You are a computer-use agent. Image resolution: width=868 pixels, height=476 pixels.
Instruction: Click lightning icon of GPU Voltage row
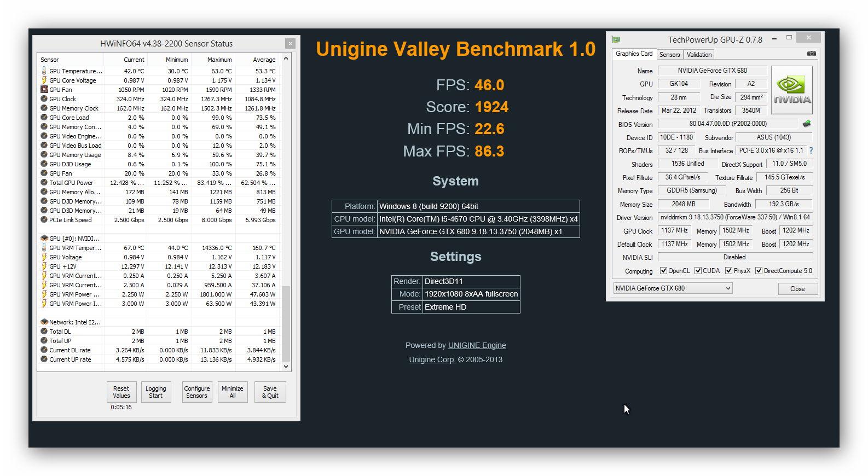[x=44, y=257]
